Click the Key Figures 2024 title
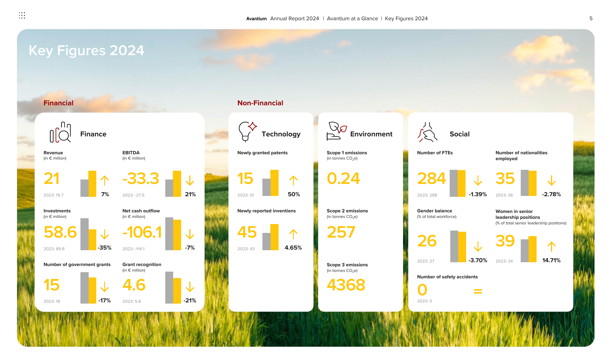Screen dimensions: 612x364 pyautogui.click(x=86, y=50)
